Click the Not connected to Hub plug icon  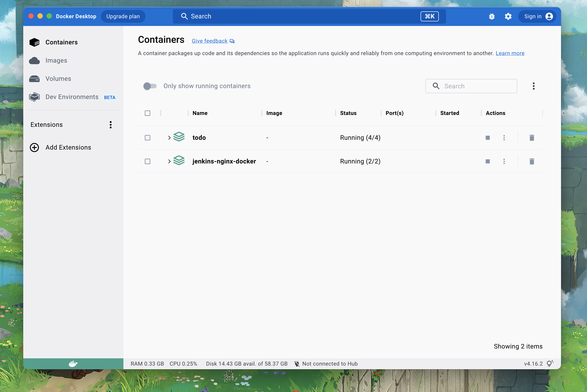click(x=297, y=364)
